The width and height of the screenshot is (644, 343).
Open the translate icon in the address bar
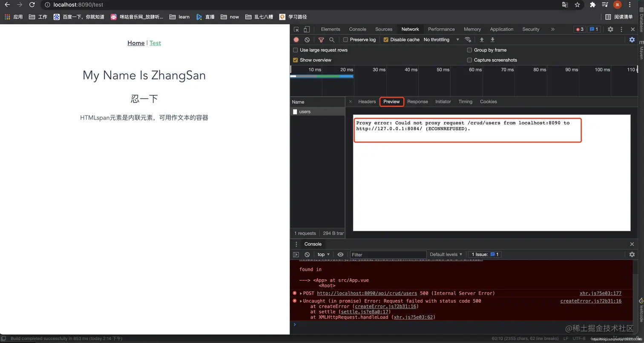[x=565, y=5]
